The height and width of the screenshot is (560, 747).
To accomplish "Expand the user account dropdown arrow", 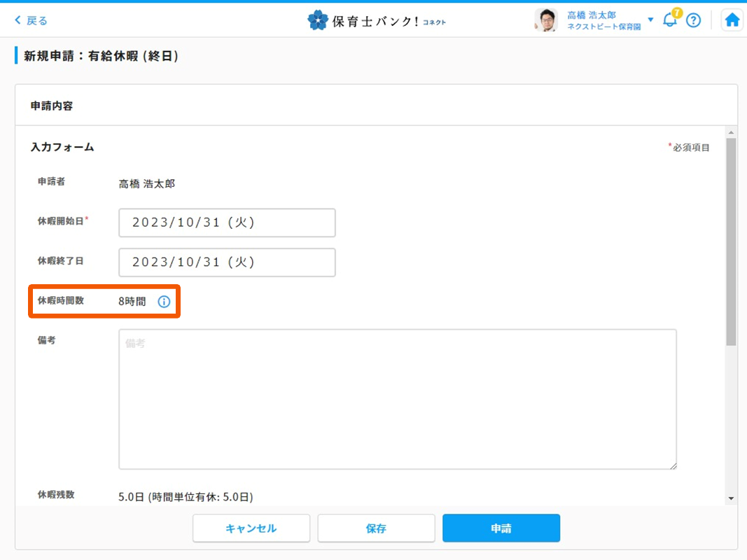I will coord(650,20).
